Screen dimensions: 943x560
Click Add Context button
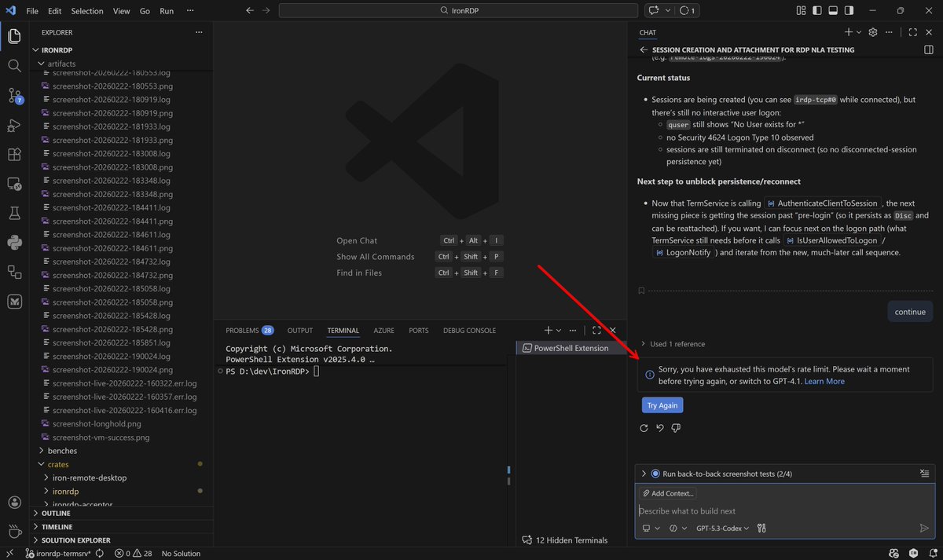[668, 493]
